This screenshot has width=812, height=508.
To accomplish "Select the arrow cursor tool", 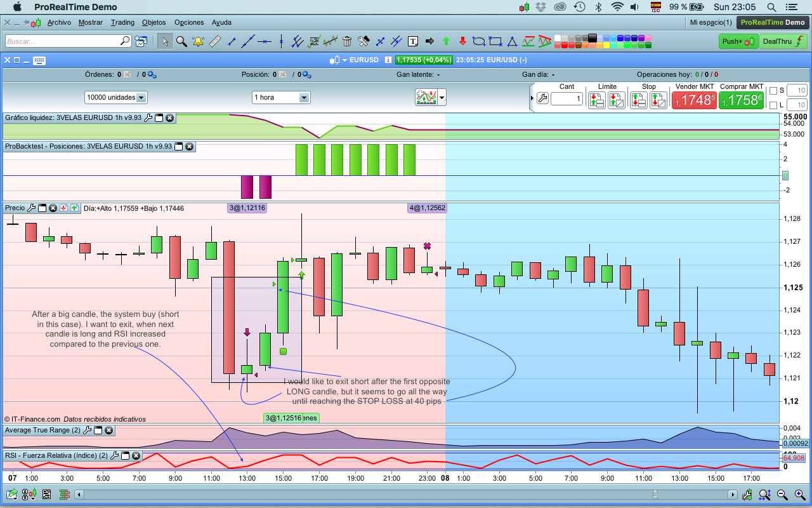I will pos(165,41).
